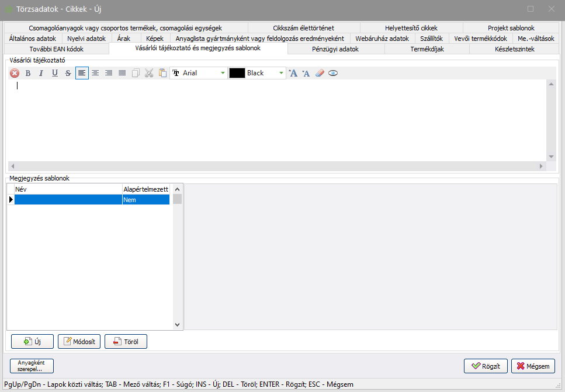The width and height of the screenshot is (565, 392).
Task: Click the Név cell in selected row
Action: [68, 200]
